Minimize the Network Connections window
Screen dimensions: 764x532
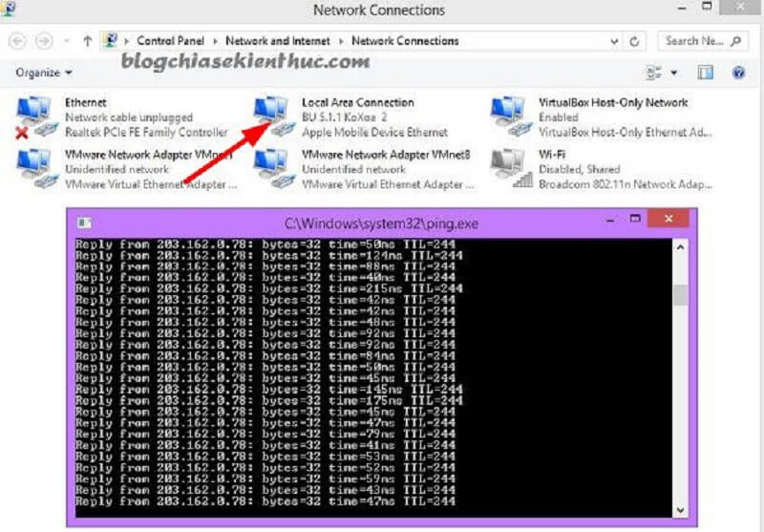[x=682, y=9]
